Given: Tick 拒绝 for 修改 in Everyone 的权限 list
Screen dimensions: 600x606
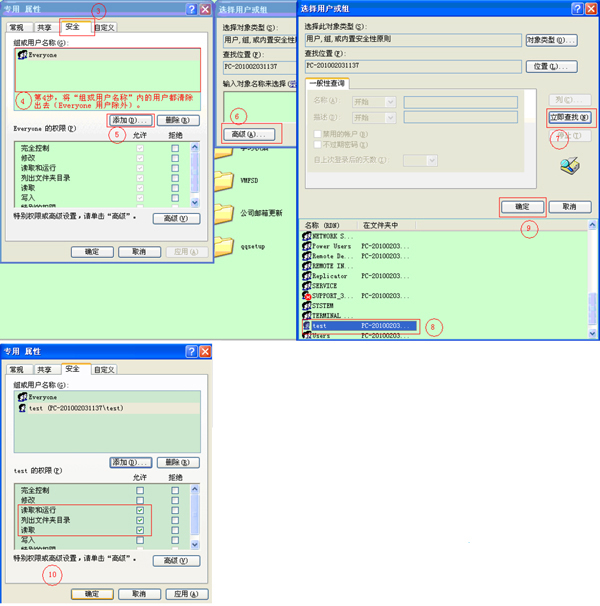Looking at the screenshot, I should click(x=175, y=158).
